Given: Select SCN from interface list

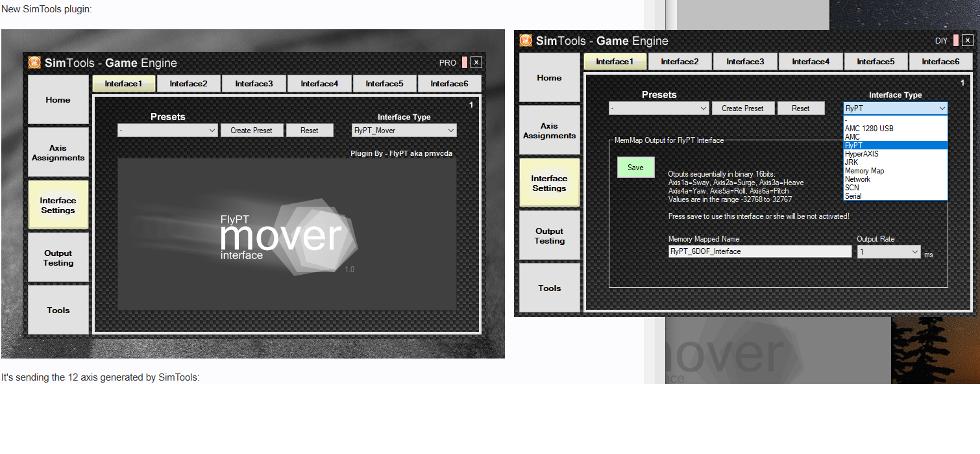Looking at the screenshot, I should (x=896, y=188).
